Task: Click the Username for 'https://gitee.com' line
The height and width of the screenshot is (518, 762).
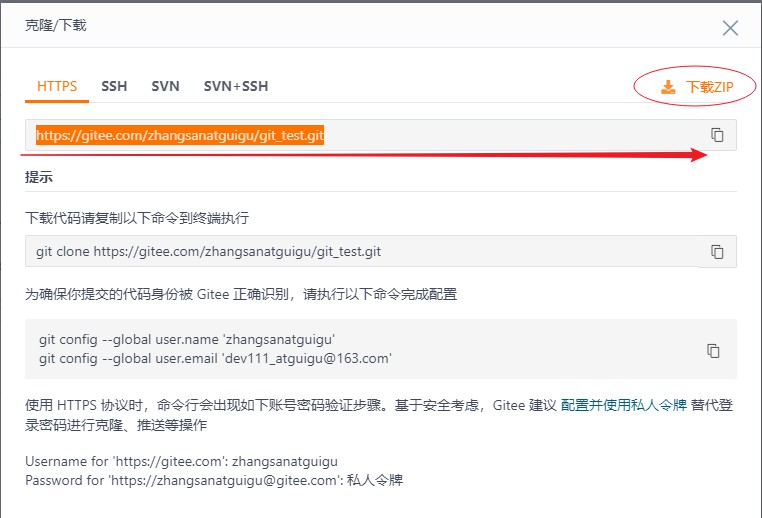Action: [x=181, y=461]
